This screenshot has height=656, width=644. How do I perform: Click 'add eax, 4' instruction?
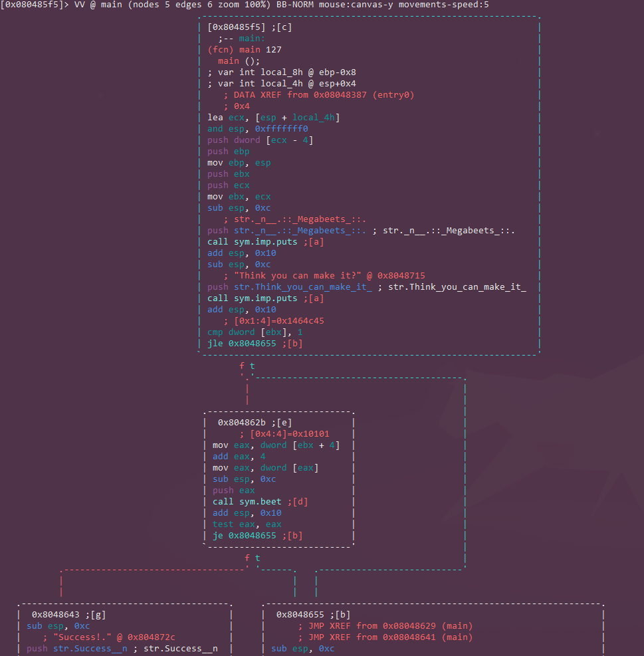point(239,457)
